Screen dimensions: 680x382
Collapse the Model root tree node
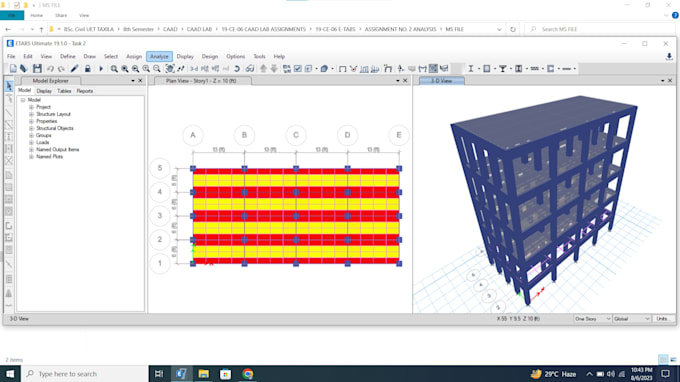click(x=23, y=100)
